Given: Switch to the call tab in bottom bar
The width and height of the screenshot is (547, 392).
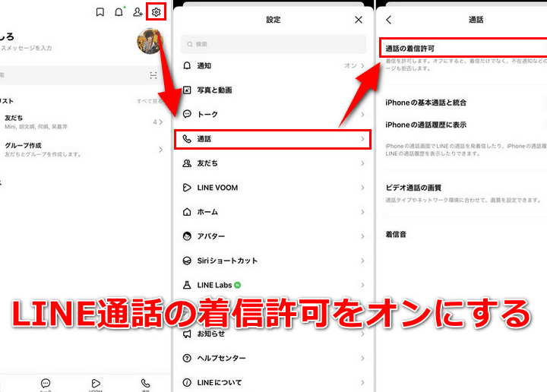Looking at the screenshot, I should click(x=145, y=384).
